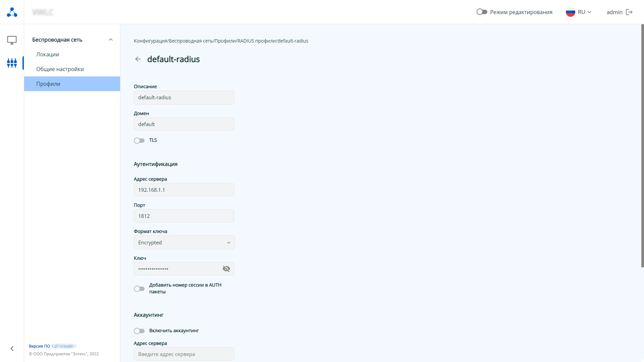Click the logout icon next to admin
Screen dimensions: 644x362
(x=629, y=12)
